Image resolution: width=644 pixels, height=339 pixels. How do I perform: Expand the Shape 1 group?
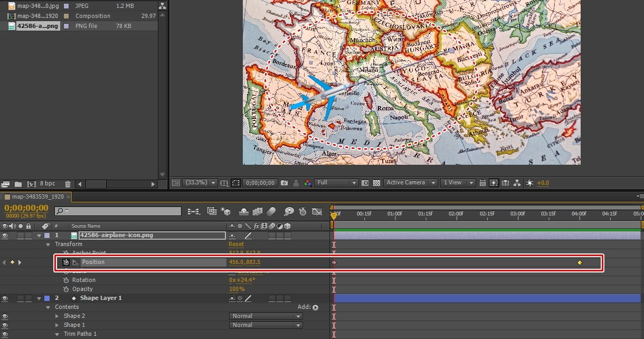(x=58, y=325)
